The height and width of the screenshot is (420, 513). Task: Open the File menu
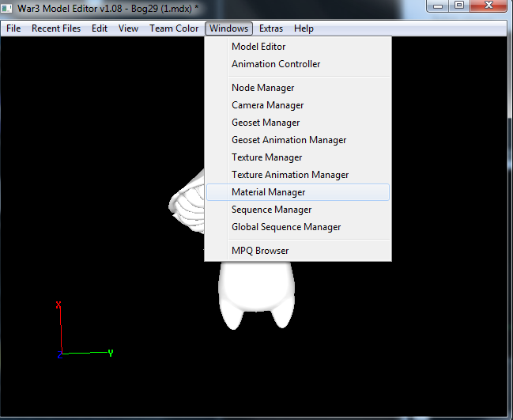(x=13, y=28)
